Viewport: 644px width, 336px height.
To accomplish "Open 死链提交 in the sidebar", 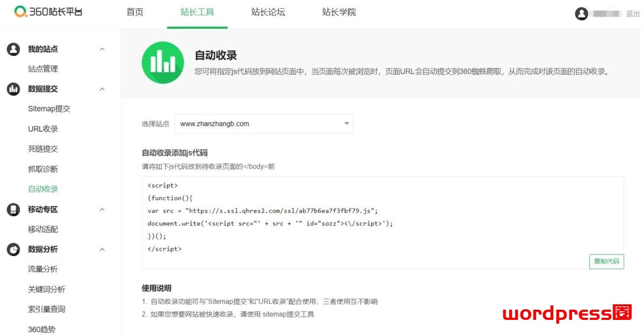I will (x=43, y=149).
